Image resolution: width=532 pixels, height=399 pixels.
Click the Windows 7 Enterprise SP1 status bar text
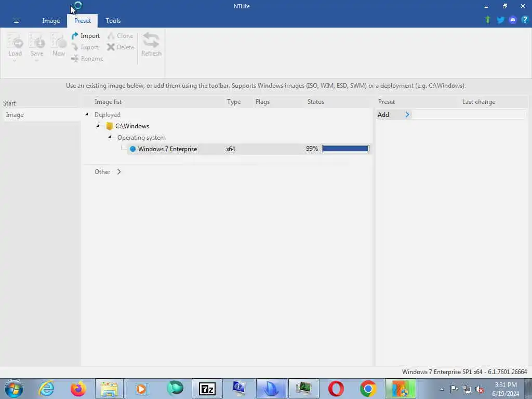click(464, 372)
